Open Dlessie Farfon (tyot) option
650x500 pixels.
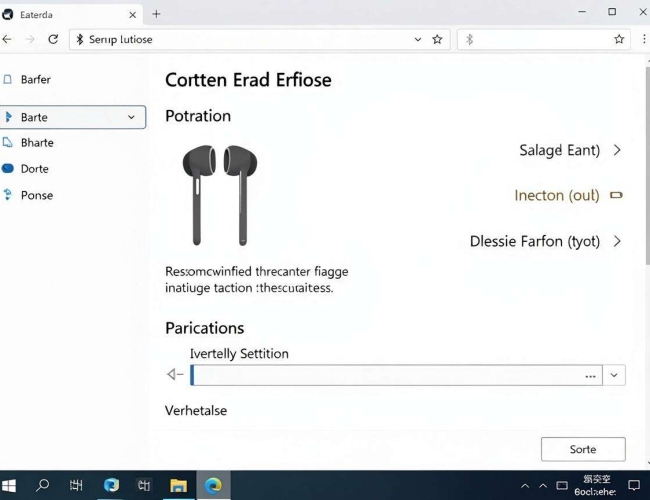[x=535, y=241]
